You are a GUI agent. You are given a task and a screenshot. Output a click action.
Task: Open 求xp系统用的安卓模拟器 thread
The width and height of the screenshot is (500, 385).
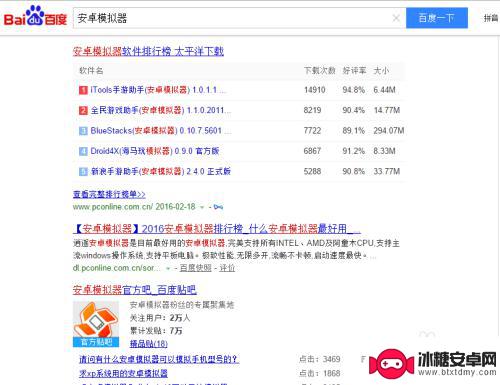(123, 373)
